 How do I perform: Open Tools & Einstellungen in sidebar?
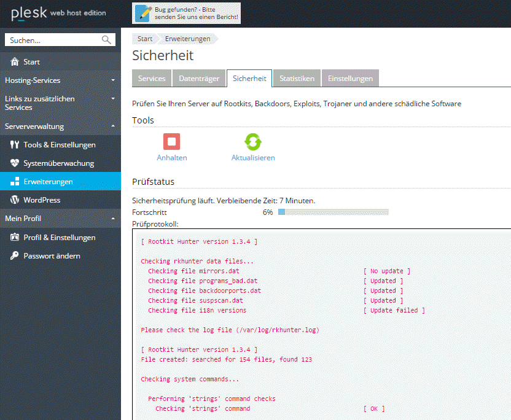click(x=60, y=145)
